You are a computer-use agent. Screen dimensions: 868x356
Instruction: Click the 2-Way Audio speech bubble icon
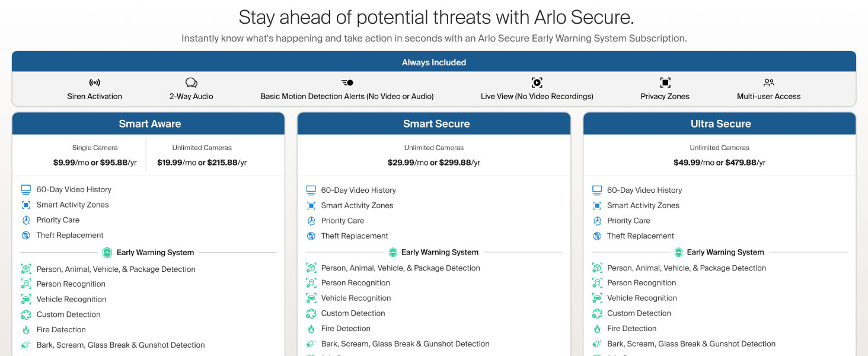pos(191,82)
